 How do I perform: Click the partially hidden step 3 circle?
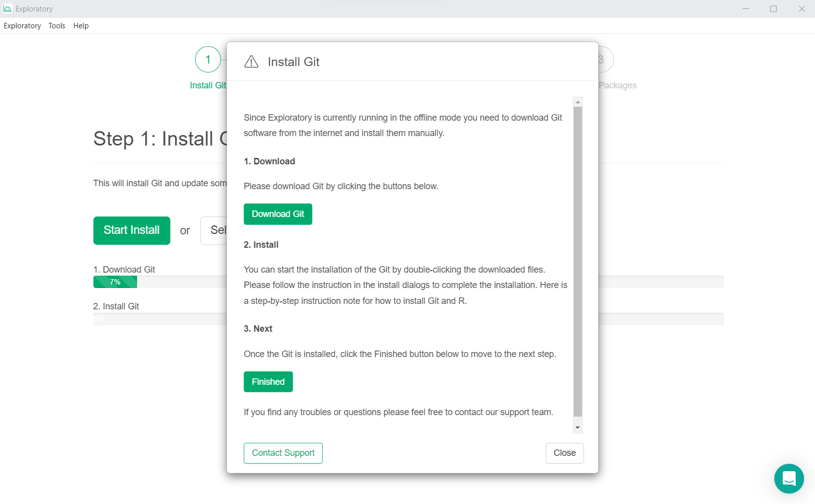click(x=606, y=60)
